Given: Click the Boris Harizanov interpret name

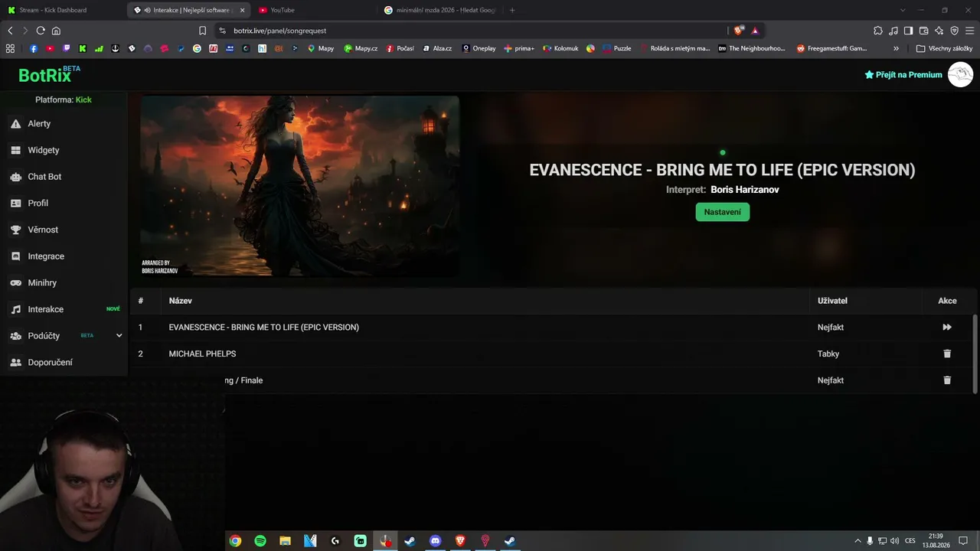Looking at the screenshot, I should pos(744,190).
